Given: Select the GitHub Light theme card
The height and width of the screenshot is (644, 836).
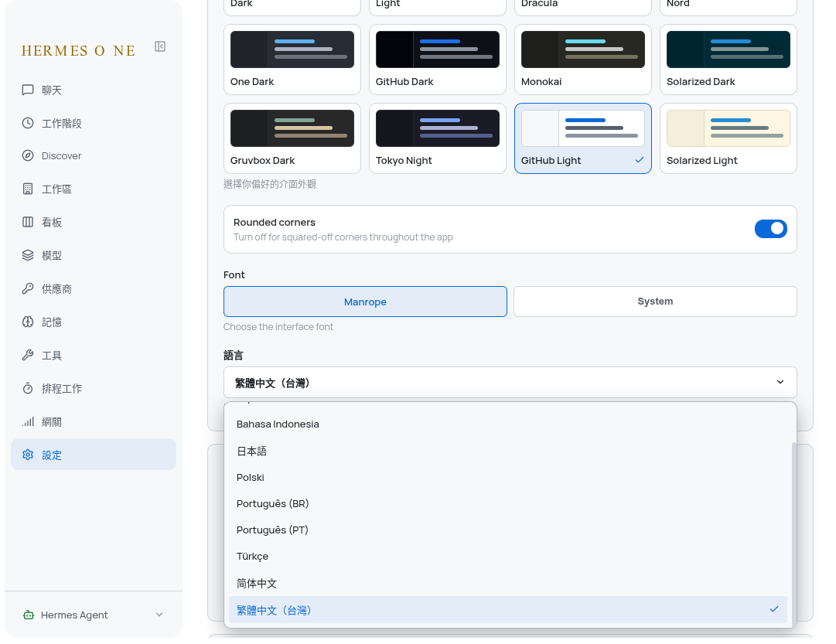Looking at the screenshot, I should pyautogui.click(x=583, y=138).
